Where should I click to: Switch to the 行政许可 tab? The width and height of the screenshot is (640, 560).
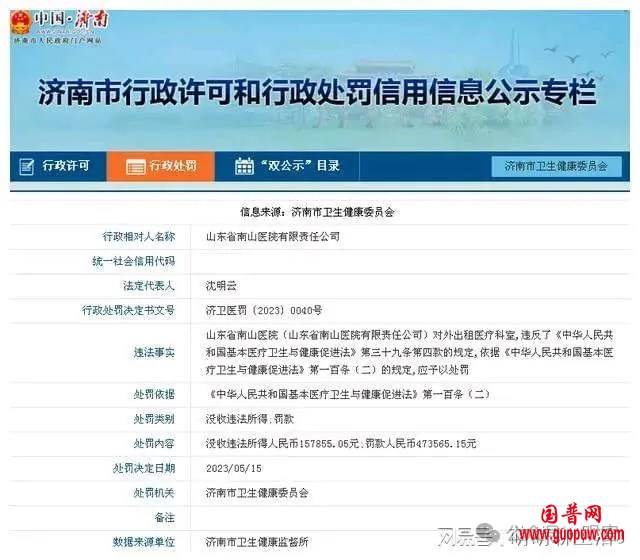tap(58, 166)
